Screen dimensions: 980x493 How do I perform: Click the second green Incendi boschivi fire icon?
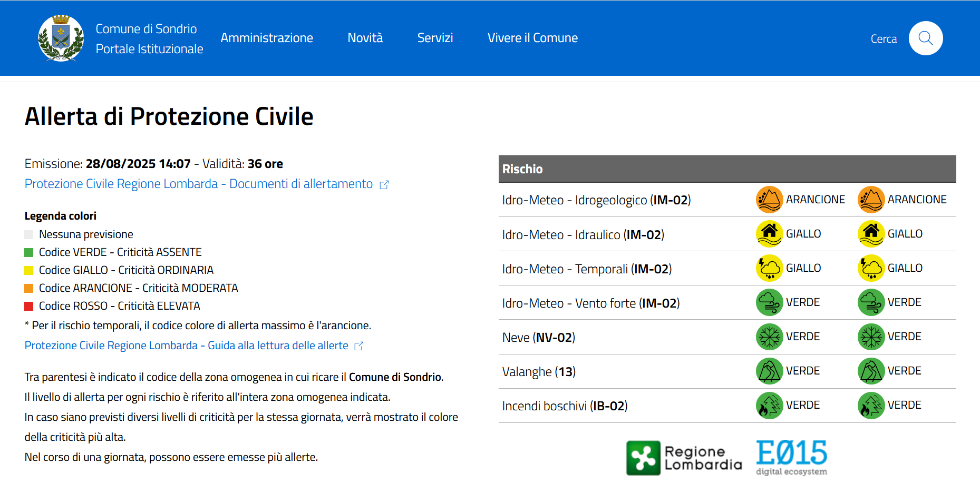[871, 405]
